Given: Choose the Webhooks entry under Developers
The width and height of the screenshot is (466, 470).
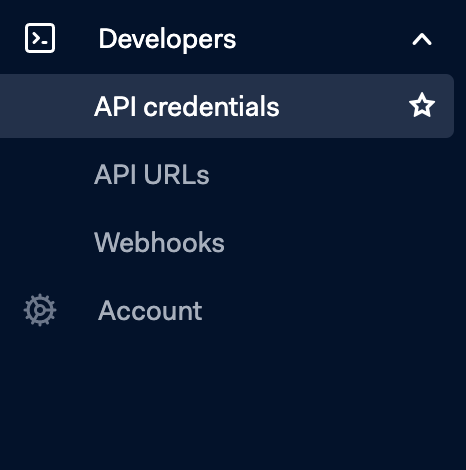Looking at the screenshot, I should point(159,242).
